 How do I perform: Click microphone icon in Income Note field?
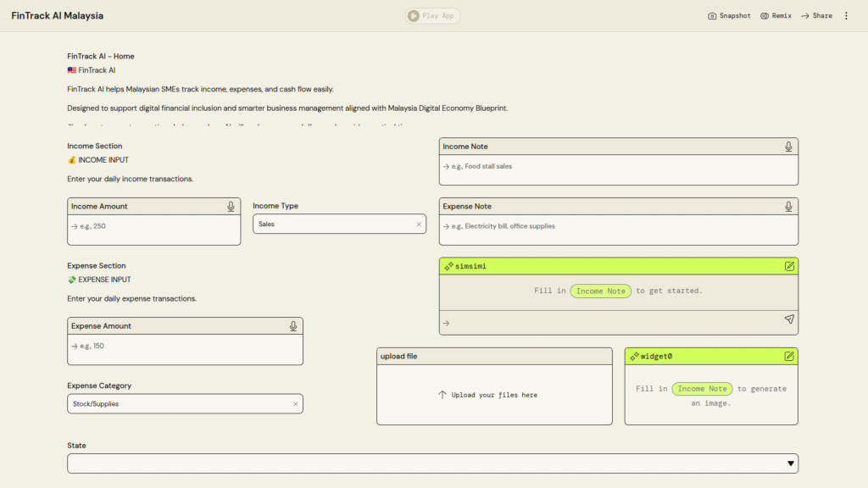[788, 147]
